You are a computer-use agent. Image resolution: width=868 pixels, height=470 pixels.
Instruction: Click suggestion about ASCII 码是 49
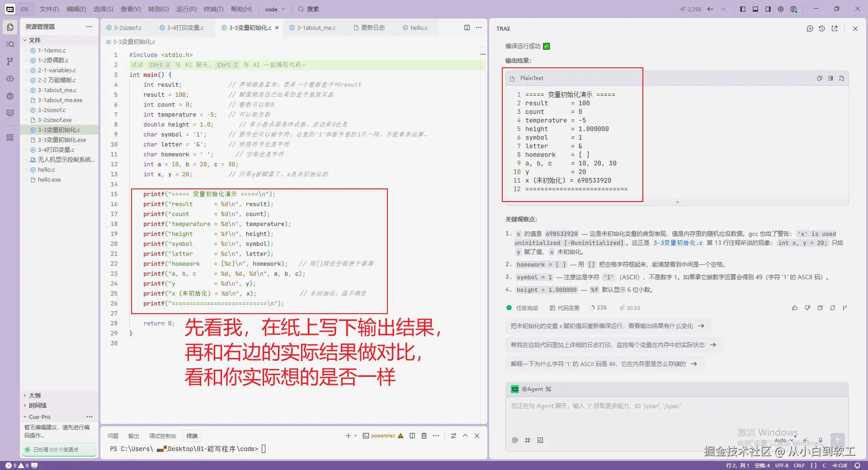pyautogui.click(x=604, y=364)
